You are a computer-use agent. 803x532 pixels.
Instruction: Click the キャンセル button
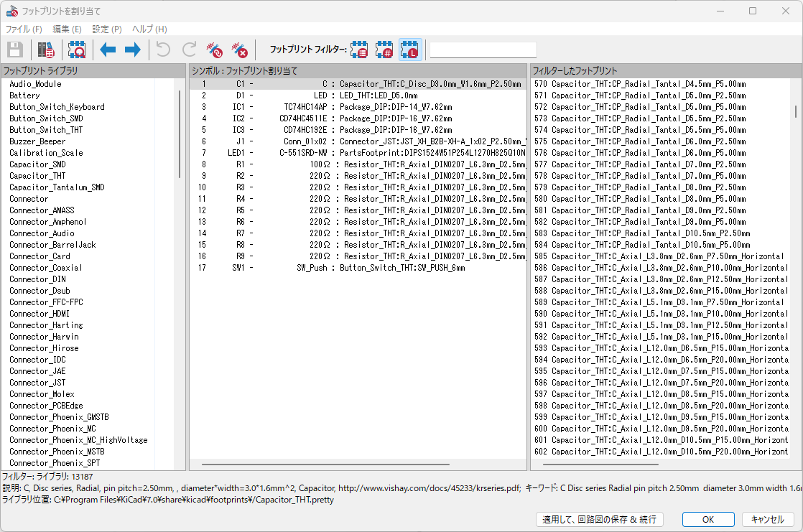click(768, 519)
